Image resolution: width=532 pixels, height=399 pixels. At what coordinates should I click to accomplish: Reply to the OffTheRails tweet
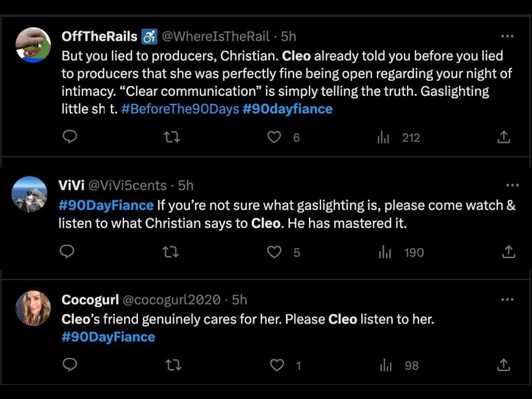point(70,138)
